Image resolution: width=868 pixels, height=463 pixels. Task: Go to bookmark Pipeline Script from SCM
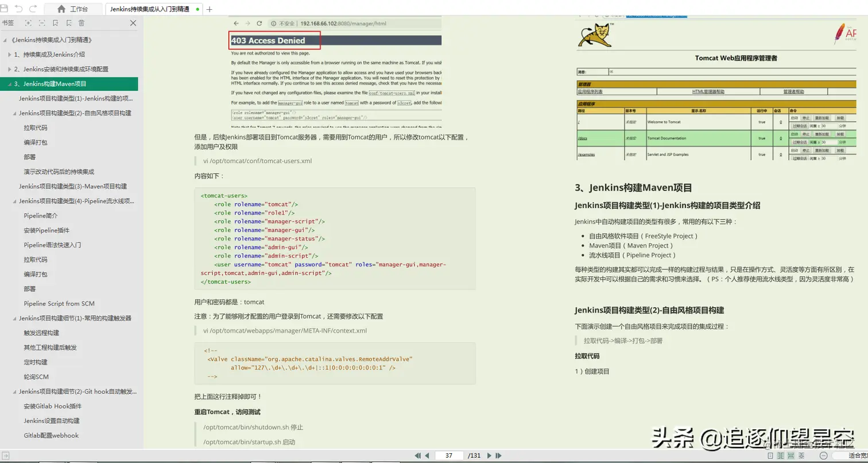pos(59,303)
